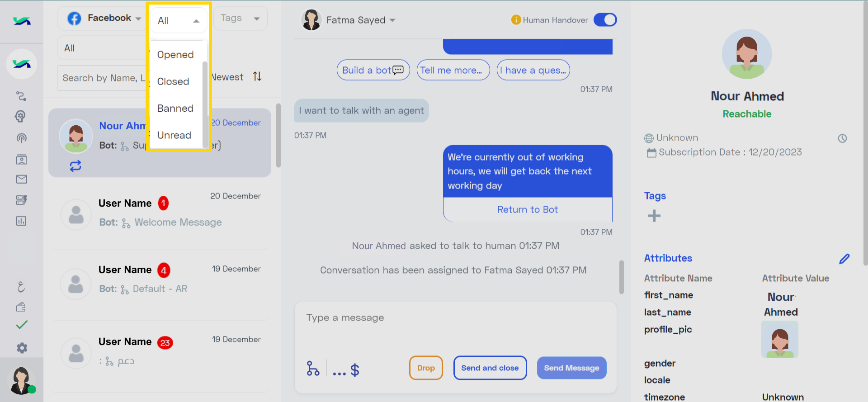Open the lightning automation sidebar icon
The image size is (868, 402).
[x=21, y=200]
